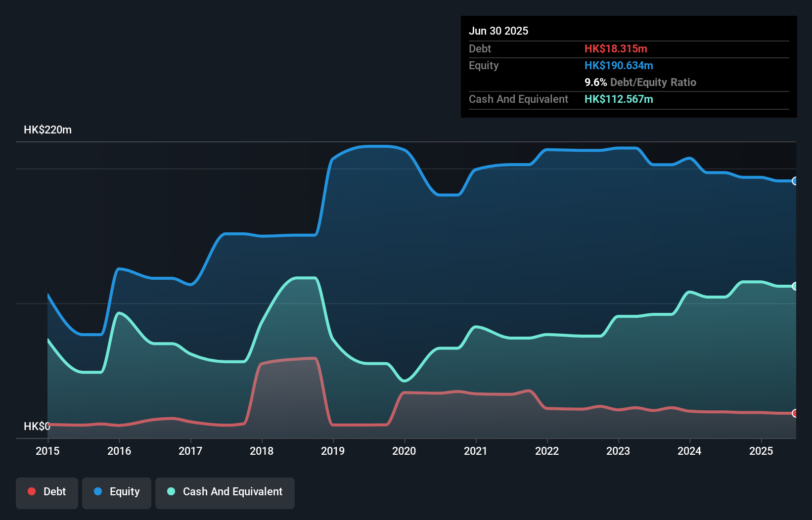
Task: Select the teal HK$112.567m Cash value
Action: click(x=619, y=99)
